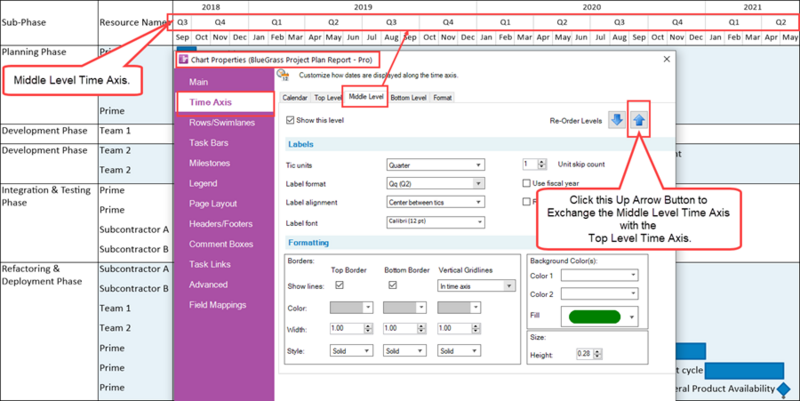Toggle the Top Border show lines checkbox

pyautogui.click(x=339, y=285)
